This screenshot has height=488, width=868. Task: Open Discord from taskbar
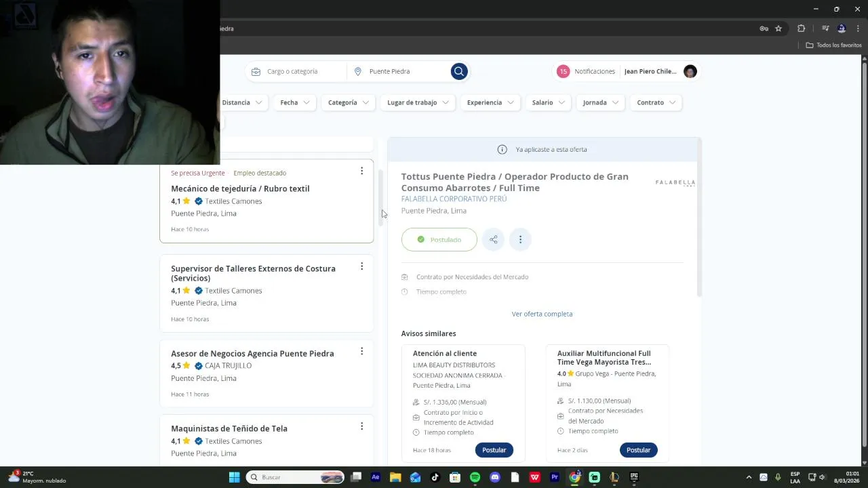click(x=495, y=477)
